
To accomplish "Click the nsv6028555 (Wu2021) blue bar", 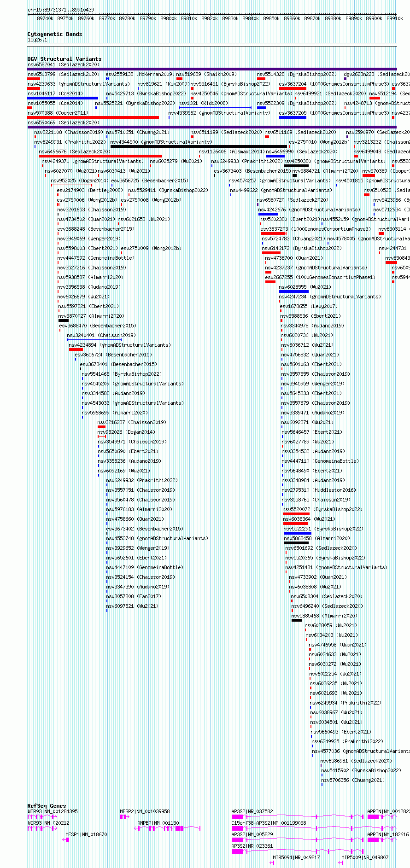I will [x=293, y=291].
